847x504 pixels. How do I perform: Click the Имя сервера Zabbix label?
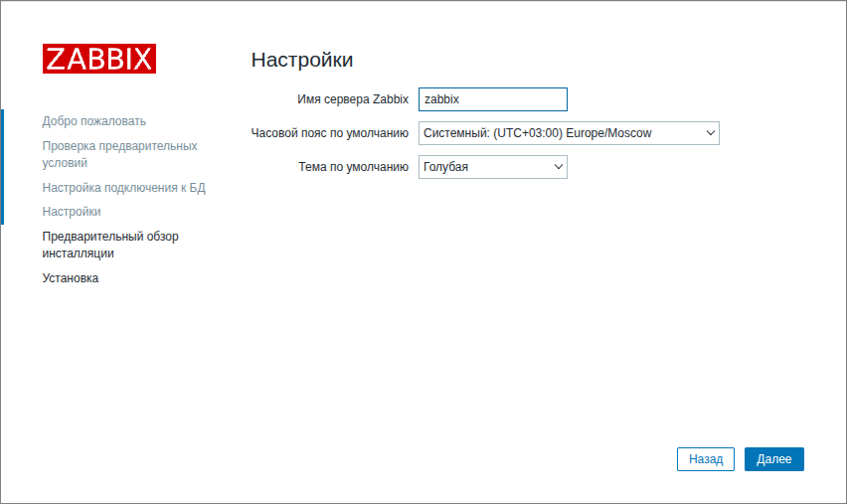353,99
